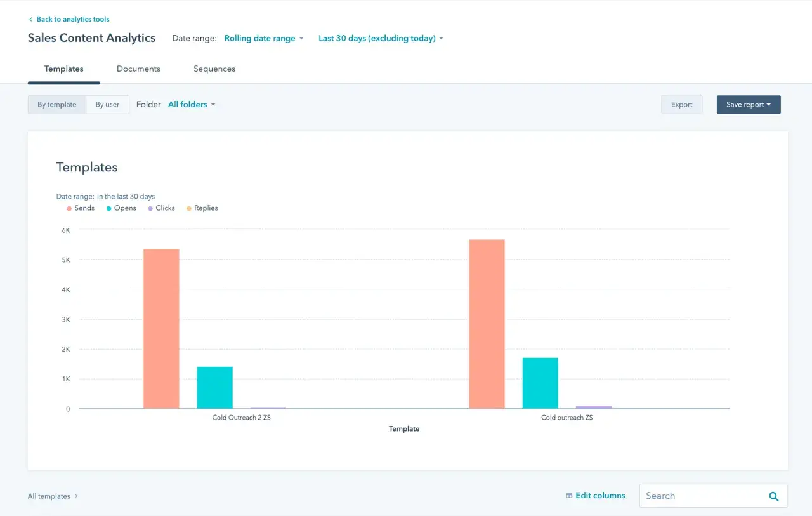Select the By template view
This screenshot has height=516, width=812.
point(56,105)
